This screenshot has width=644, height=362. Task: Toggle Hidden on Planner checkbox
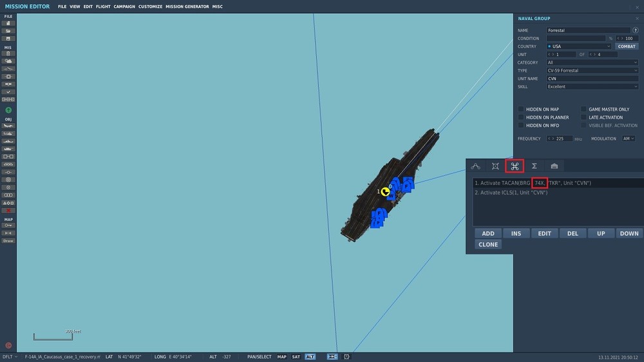pos(521,117)
